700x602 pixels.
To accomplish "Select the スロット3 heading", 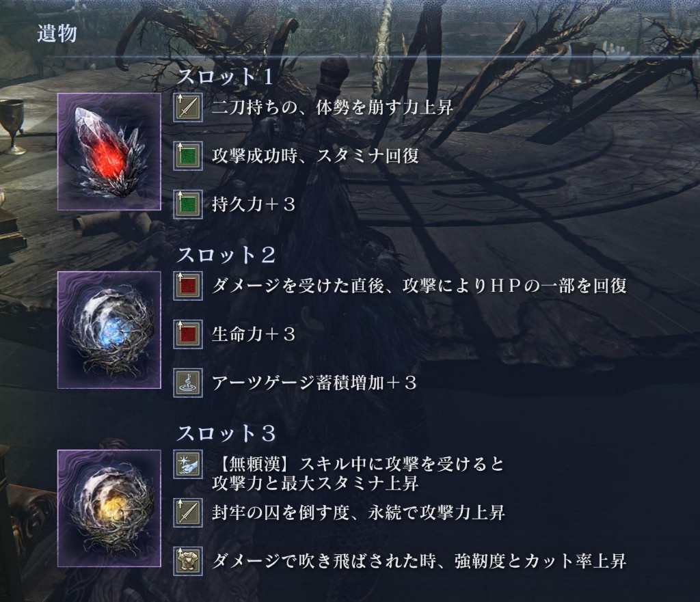I will point(226,433).
